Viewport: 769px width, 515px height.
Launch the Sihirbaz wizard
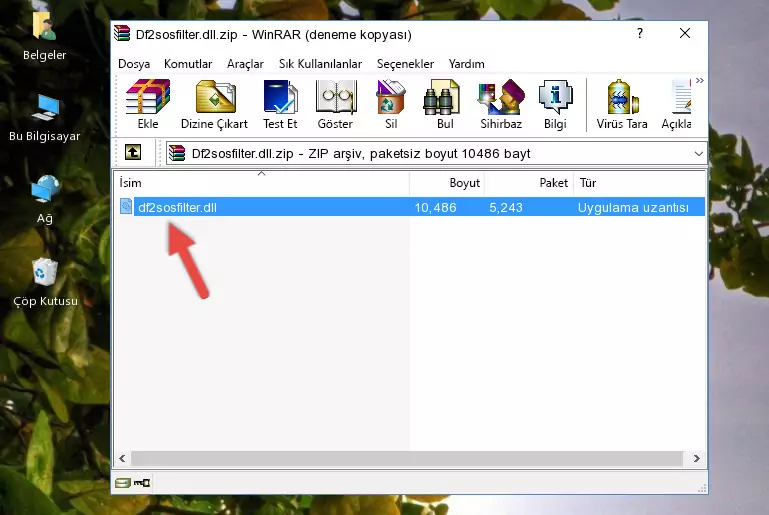[x=501, y=104]
